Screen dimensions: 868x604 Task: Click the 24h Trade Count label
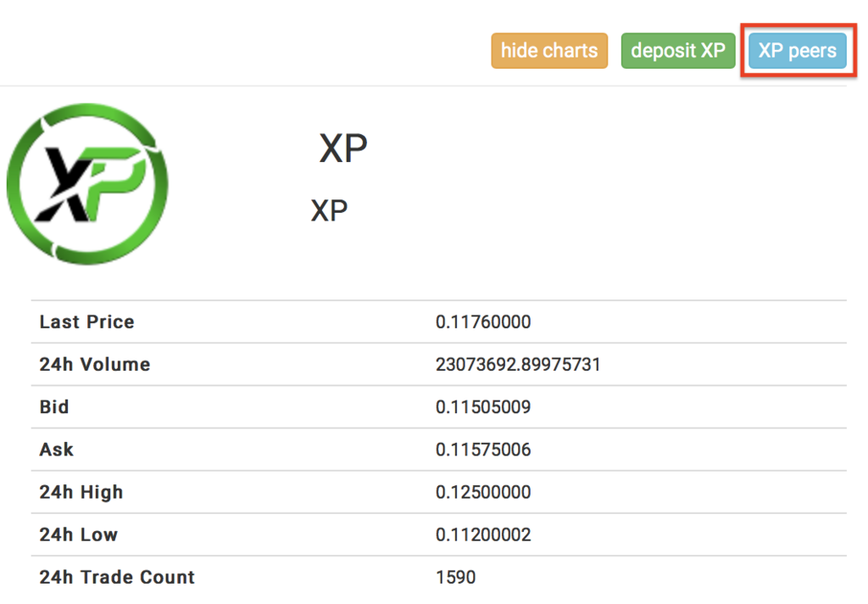pyautogui.click(x=117, y=578)
